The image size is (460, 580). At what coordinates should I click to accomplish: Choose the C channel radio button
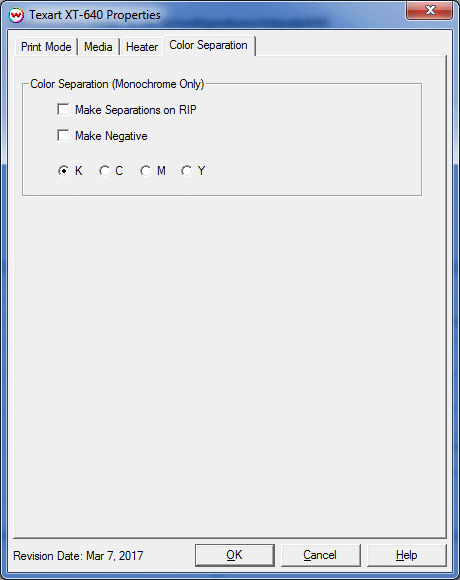(105, 171)
